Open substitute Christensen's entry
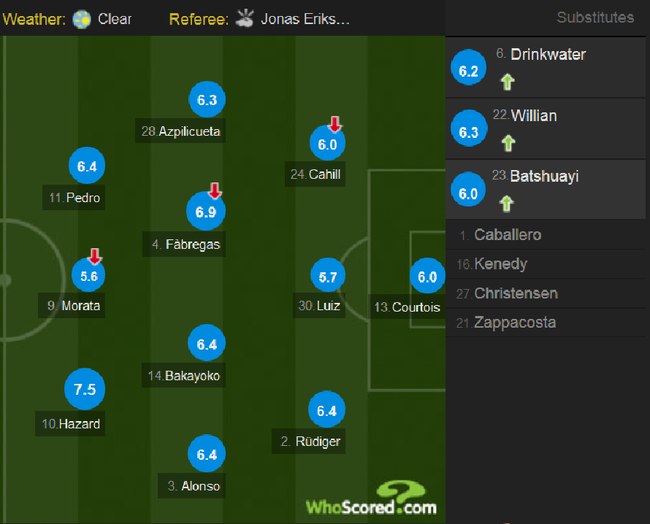The height and width of the screenshot is (524, 650). (x=546, y=294)
